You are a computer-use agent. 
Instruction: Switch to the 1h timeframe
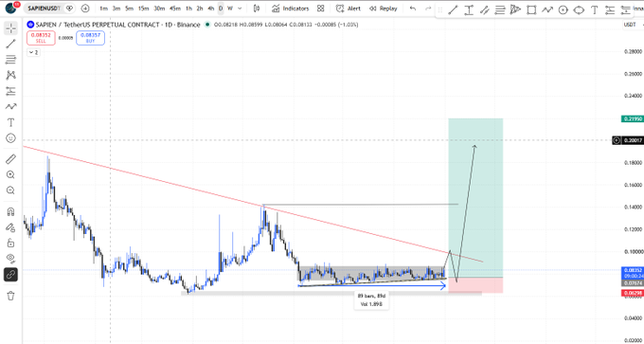188,9
